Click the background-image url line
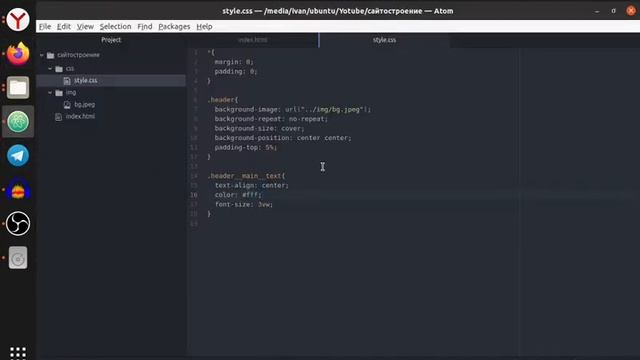This screenshot has height=360, width=640. [293, 109]
